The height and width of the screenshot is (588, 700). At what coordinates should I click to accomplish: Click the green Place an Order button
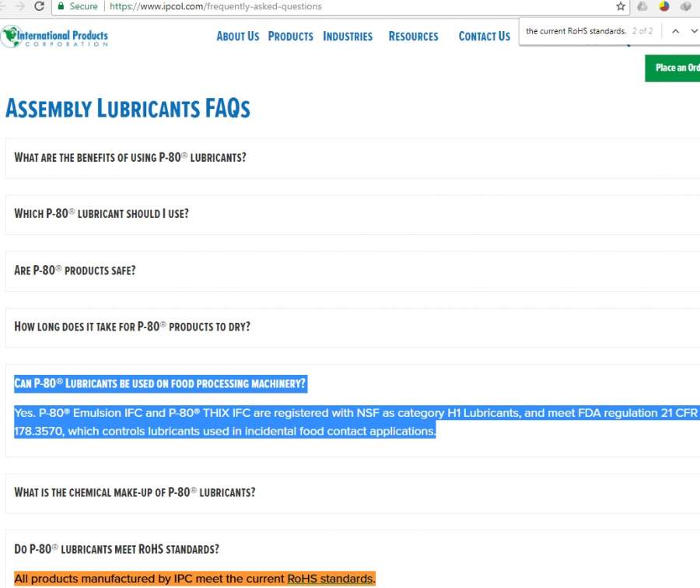(x=672, y=68)
